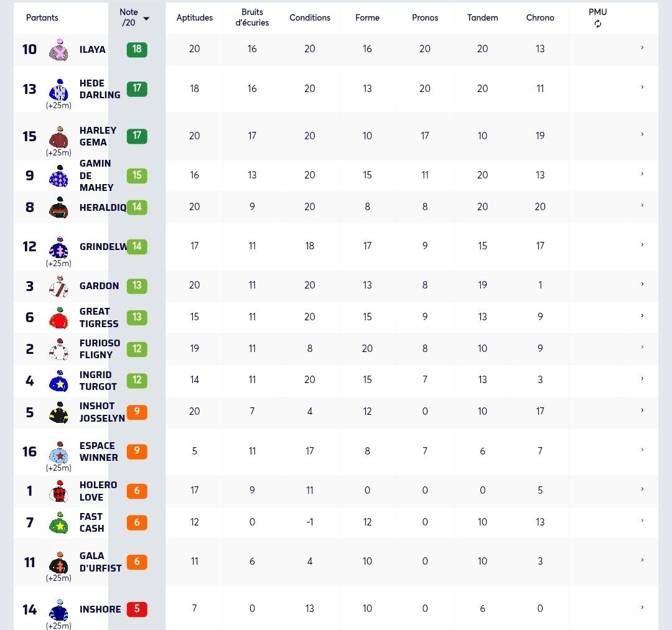This screenshot has width=672, height=630.
Task: Expand INSHORE row details chevron
Action: (642, 608)
